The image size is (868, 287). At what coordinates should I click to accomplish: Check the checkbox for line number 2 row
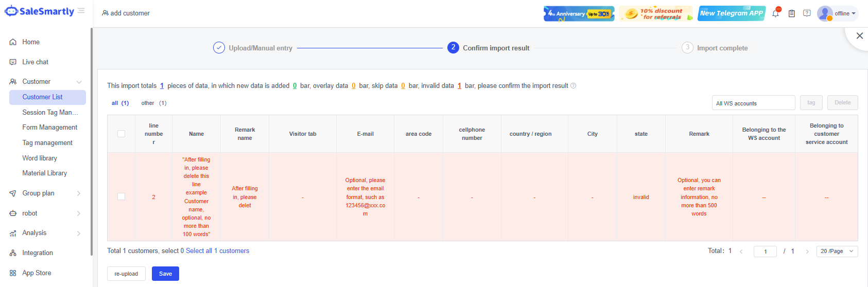coord(121,196)
